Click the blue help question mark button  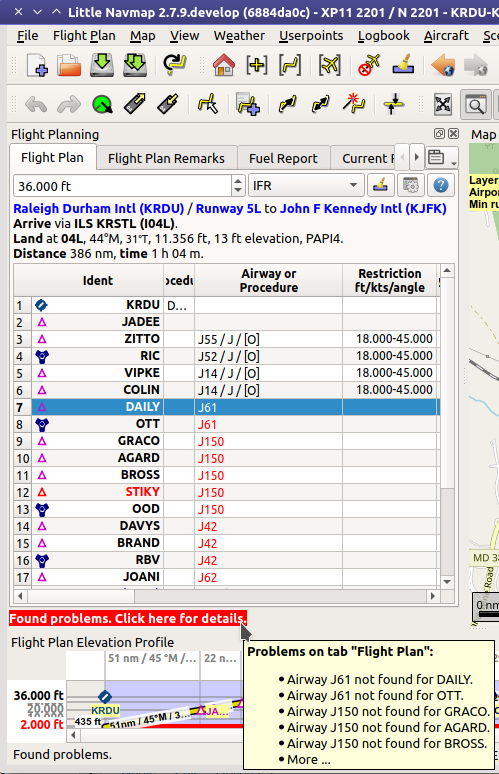(441, 186)
